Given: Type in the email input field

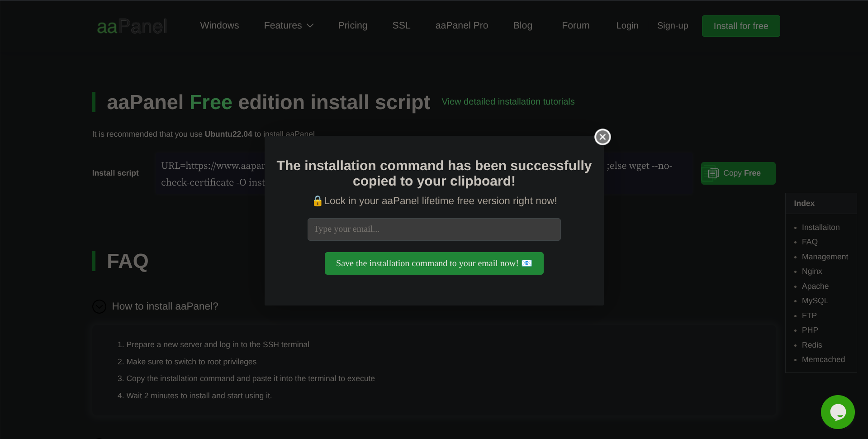Looking at the screenshot, I should click(x=434, y=229).
